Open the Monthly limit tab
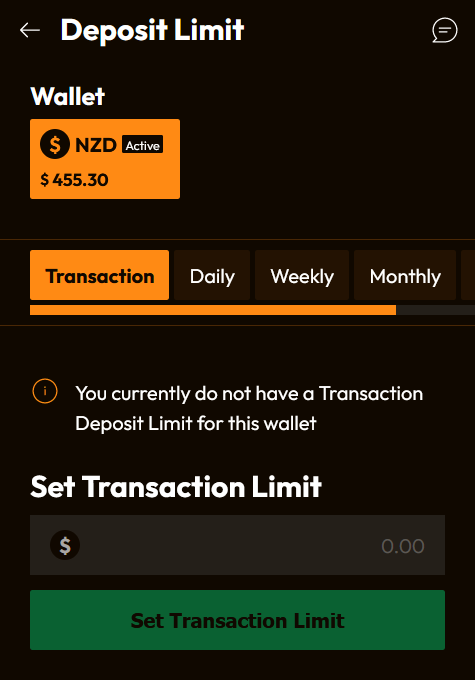The height and width of the screenshot is (680, 475). 405,275
